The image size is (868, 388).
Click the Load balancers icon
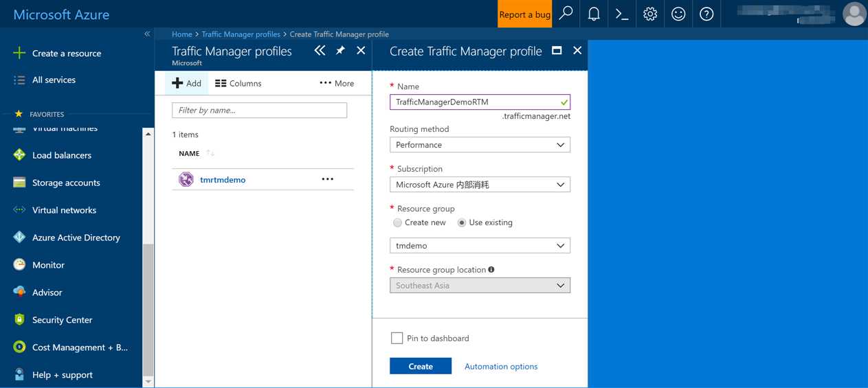pos(19,155)
